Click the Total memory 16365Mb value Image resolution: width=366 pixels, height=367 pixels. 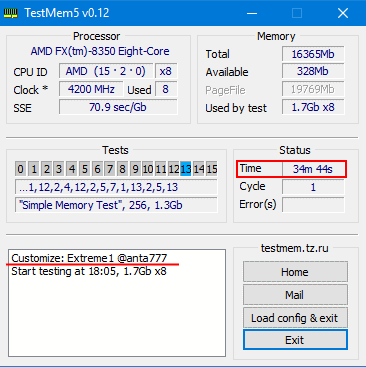pos(313,54)
